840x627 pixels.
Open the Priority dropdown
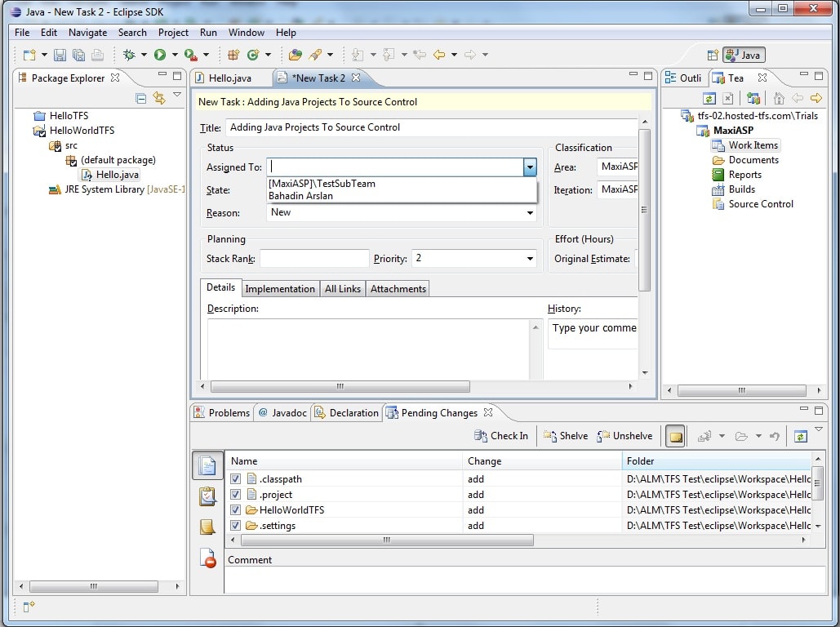[530, 259]
